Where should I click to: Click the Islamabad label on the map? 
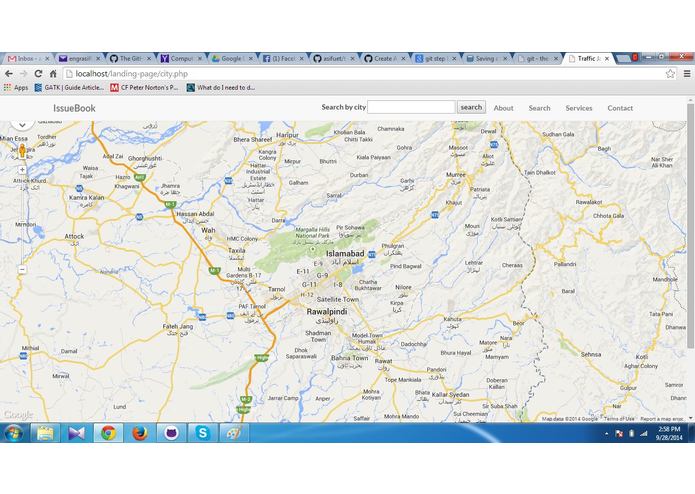[x=345, y=254]
